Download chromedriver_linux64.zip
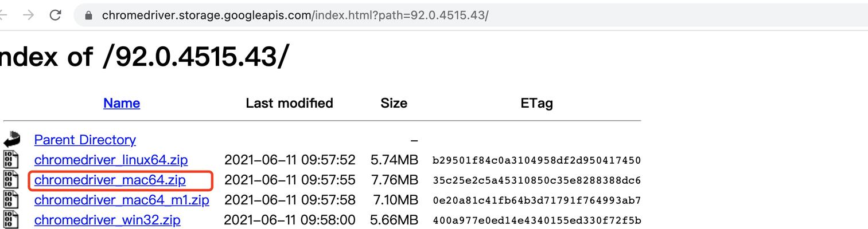868x229 pixels. tap(111, 160)
